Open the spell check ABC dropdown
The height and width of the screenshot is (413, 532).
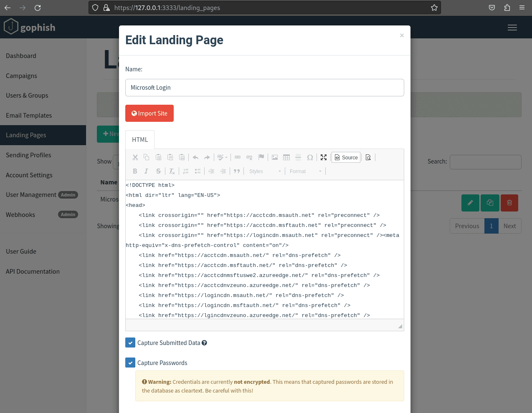222,157
